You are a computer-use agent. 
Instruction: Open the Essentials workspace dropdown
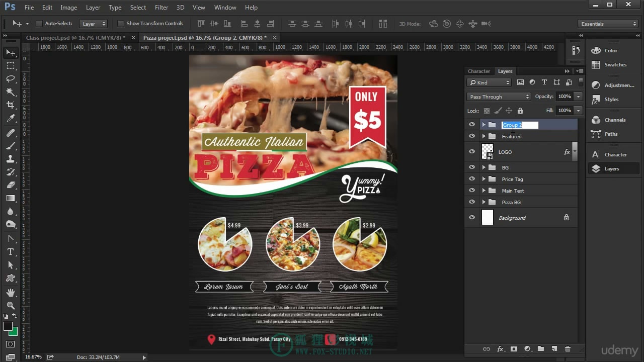[607, 24]
